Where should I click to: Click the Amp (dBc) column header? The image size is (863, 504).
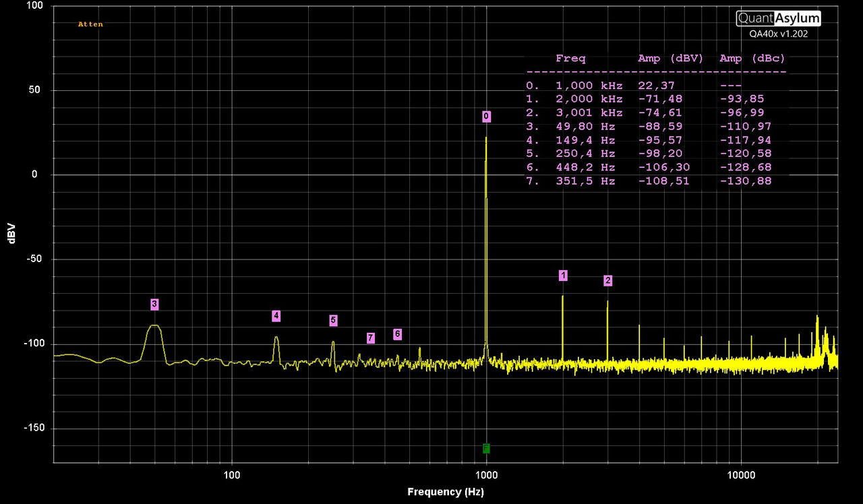[x=752, y=59]
